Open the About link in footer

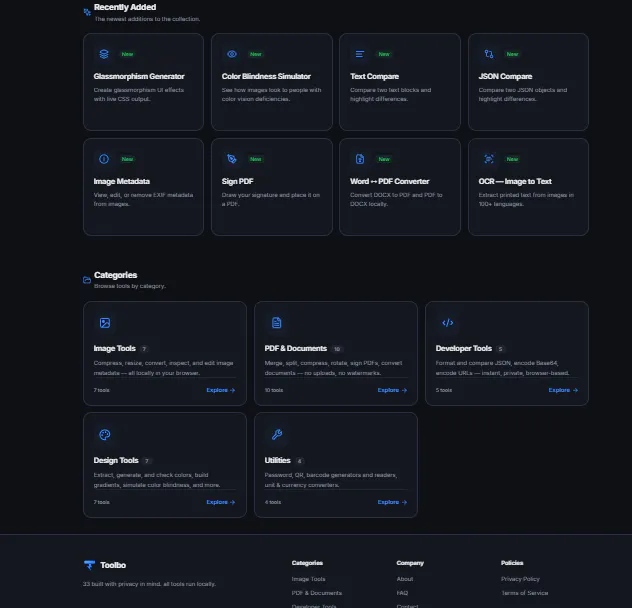(405, 579)
